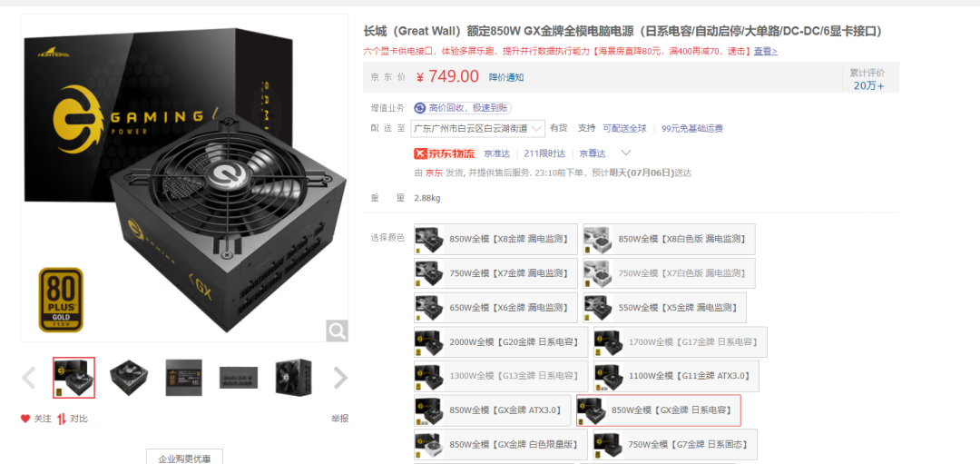The width and height of the screenshot is (980, 464).
Task: Open the 20万+ cumulative reviews count
Action: pos(868,85)
